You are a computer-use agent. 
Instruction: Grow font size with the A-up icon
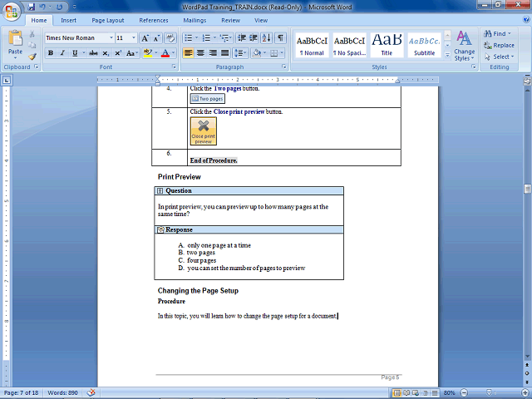145,38
